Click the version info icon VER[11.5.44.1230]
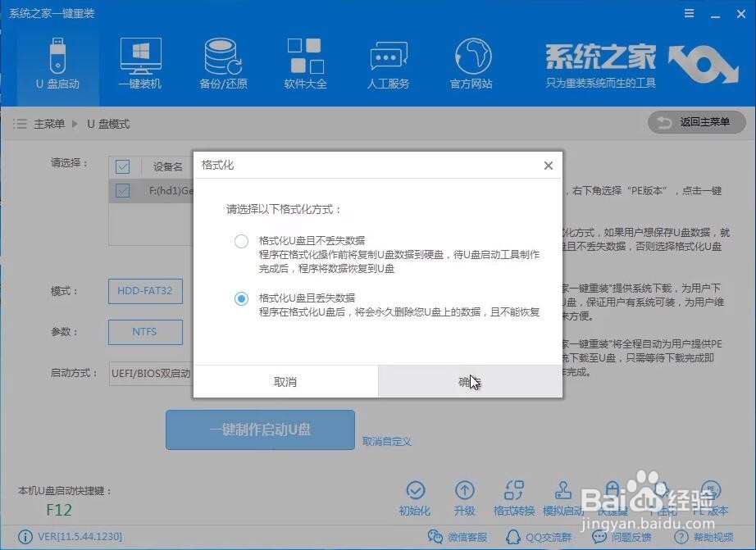 (x=25, y=537)
